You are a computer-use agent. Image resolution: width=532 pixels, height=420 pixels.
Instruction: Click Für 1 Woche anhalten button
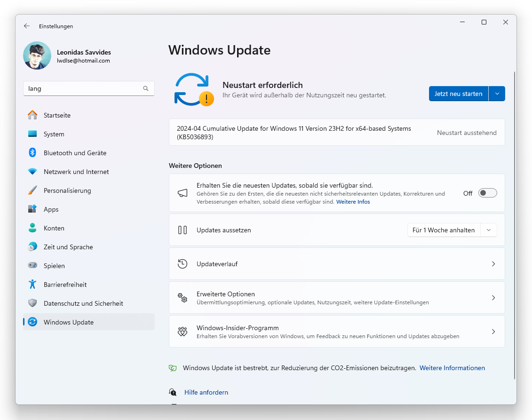coord(444,230)
